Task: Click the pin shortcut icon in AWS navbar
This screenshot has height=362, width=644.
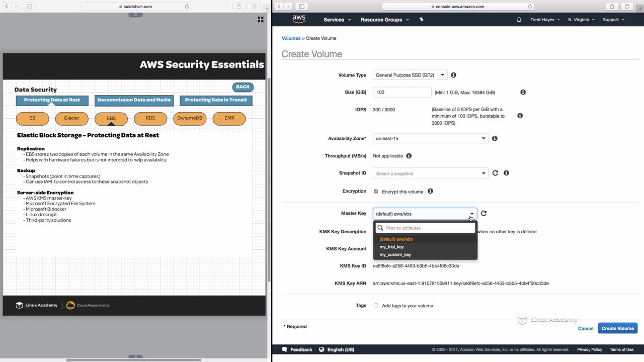Action: 422,20
